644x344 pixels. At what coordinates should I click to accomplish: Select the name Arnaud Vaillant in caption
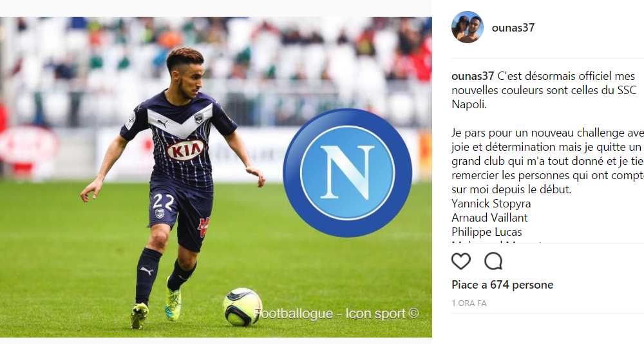click(489, 218)
